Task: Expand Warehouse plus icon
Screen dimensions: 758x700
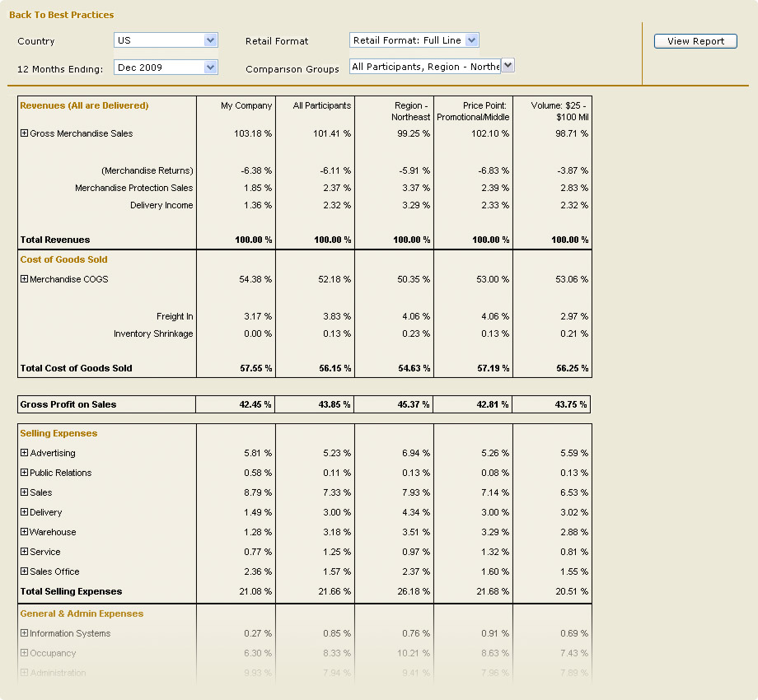Action: (x=25, y=532)
